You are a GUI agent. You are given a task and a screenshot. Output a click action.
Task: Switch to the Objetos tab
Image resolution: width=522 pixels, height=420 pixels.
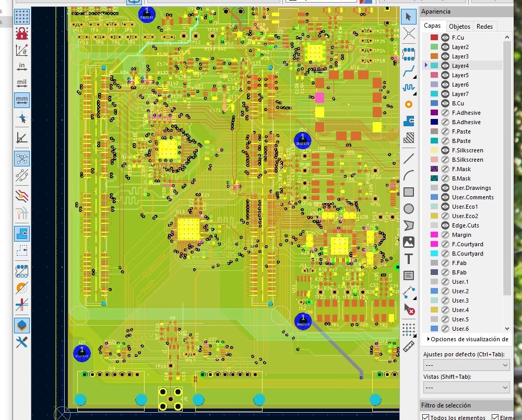459,26
